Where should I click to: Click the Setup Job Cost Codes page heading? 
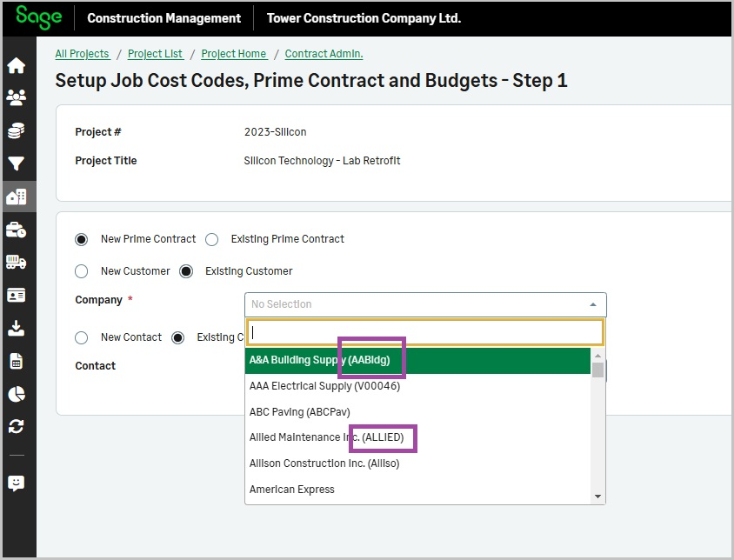click(x=311, y=81)
